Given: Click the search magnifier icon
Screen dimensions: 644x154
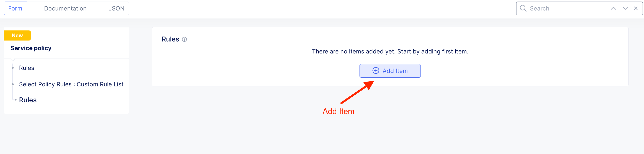Looking at the screenshot, I should 523,8.
